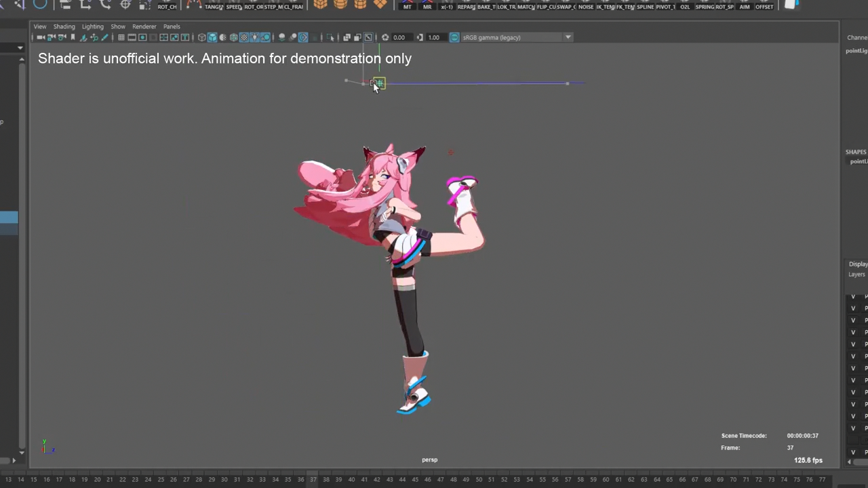The image size is (868, 488).
Task: Toggle the bottom layer's V visibility box
Action: click(x=853, y=452)
